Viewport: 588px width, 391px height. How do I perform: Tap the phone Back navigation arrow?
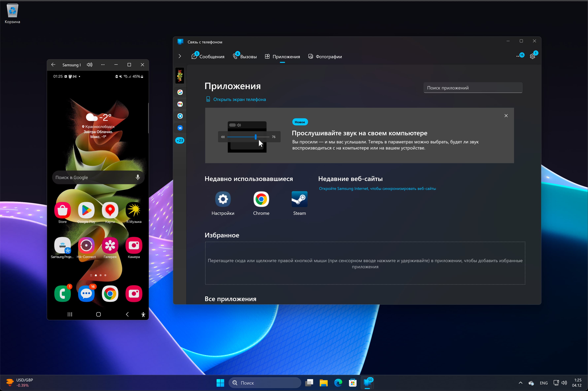click(x=127, y=314)
